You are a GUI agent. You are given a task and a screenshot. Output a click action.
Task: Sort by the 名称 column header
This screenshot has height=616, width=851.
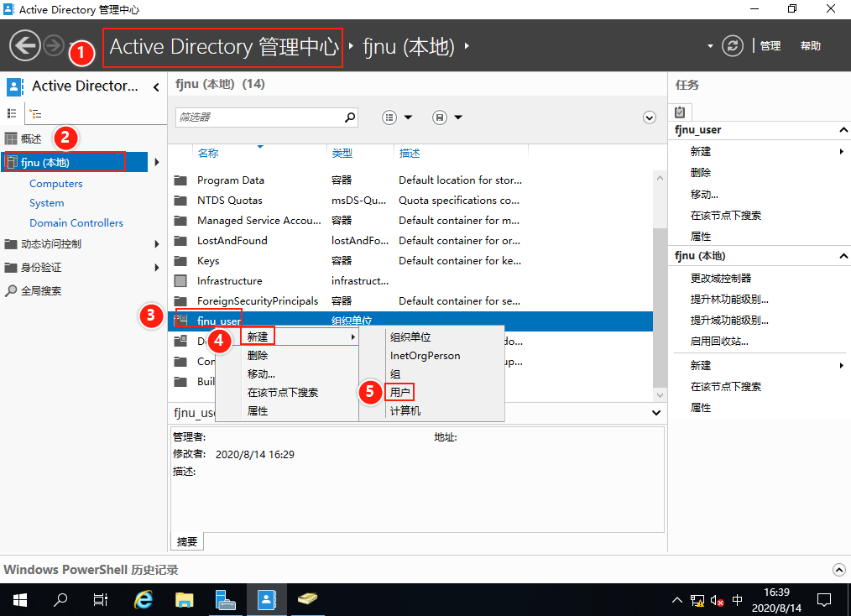coord(208,154)
